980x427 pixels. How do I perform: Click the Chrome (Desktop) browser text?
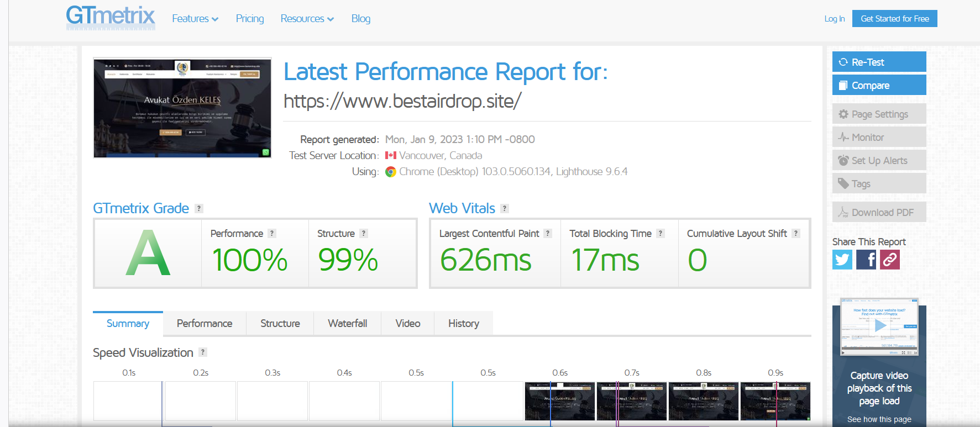(513, 172)
